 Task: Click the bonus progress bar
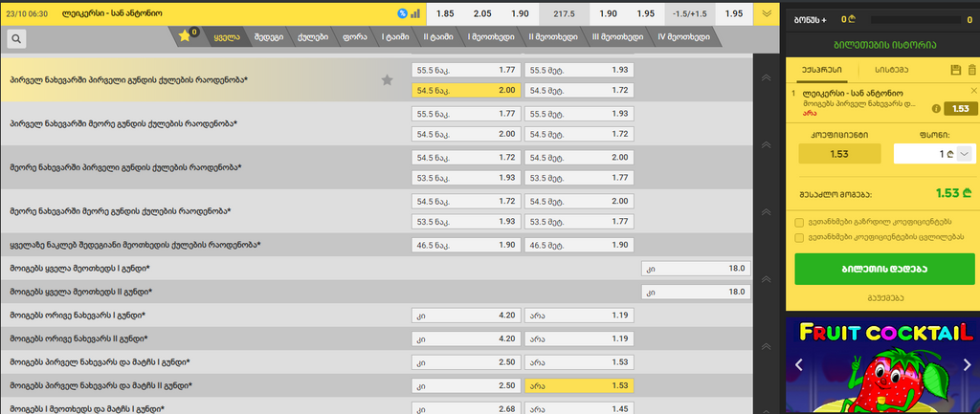[916, 19]
